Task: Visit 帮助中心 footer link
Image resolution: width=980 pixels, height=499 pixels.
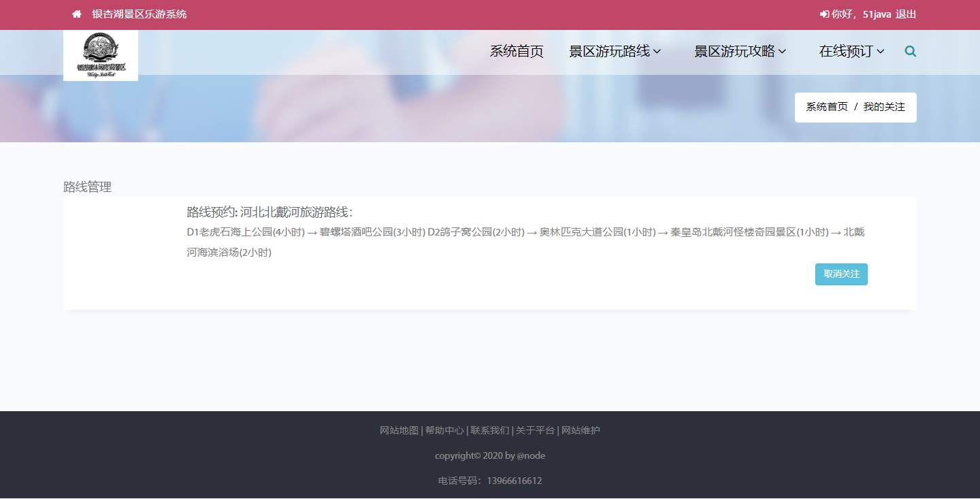Action: click(x=444, y=430)
